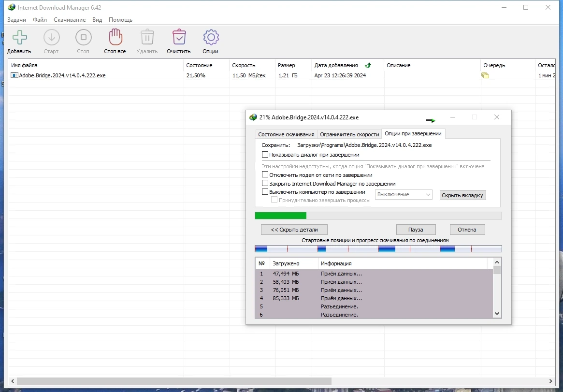Switch to Ограничитель скорости tab

click(349, 134)
